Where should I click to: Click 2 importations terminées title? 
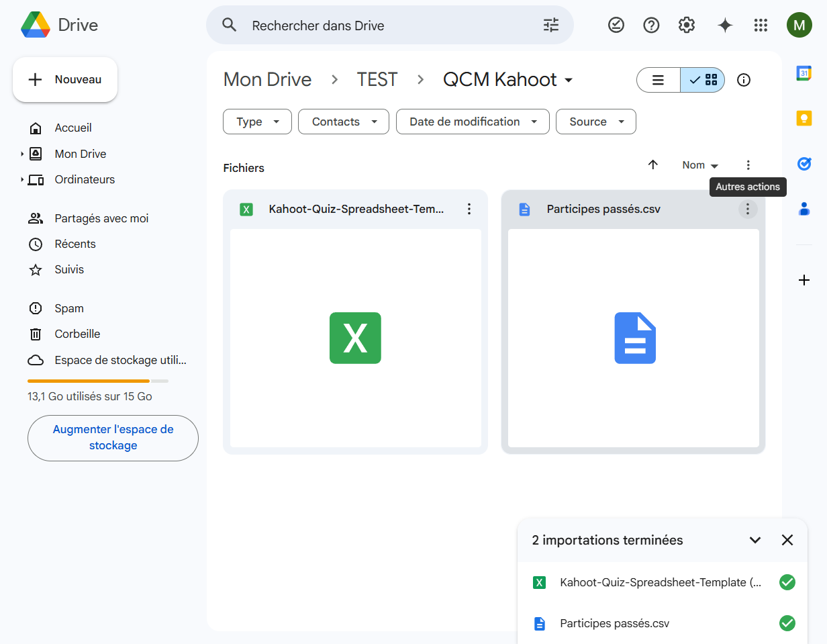pyautogui.click(x=607, y=540)
